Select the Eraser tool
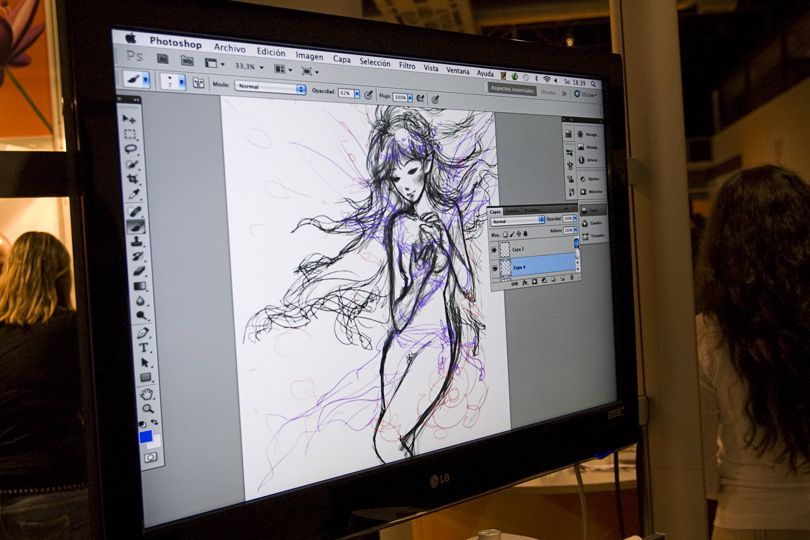 point(139,271)
